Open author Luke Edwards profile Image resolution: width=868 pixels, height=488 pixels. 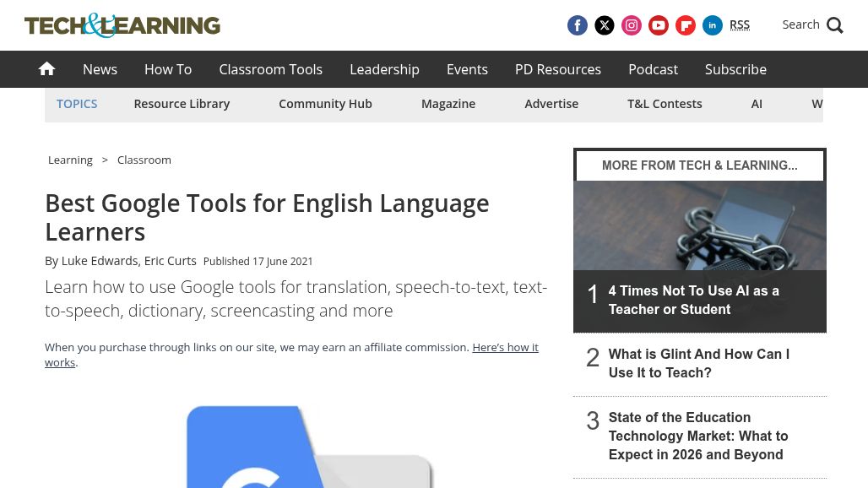point(99,261)
